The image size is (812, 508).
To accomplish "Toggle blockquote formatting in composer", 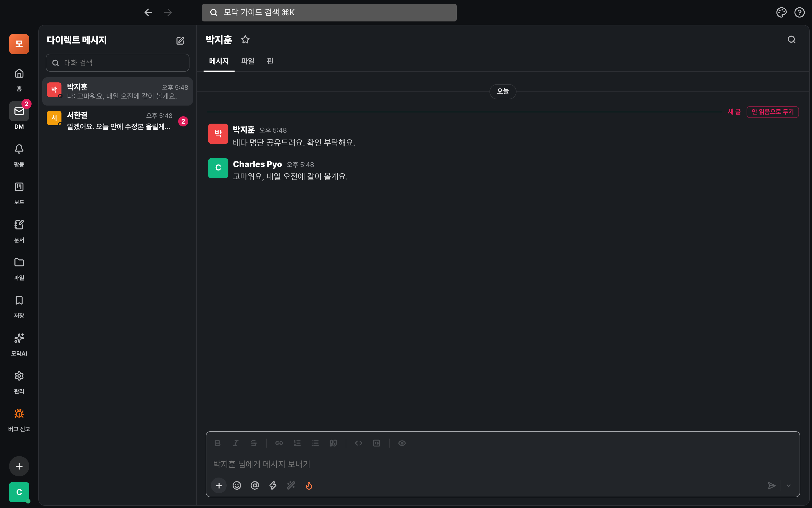I will 333,443.
